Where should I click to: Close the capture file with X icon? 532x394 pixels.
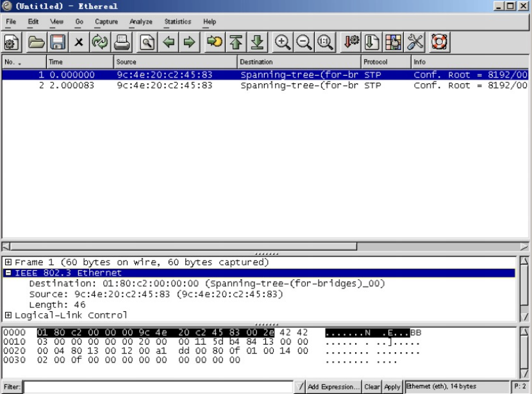(79, 42)
